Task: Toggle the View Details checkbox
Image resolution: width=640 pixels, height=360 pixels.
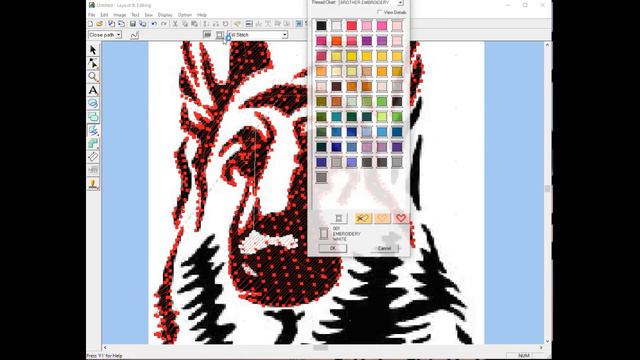Action: [380, 12]
